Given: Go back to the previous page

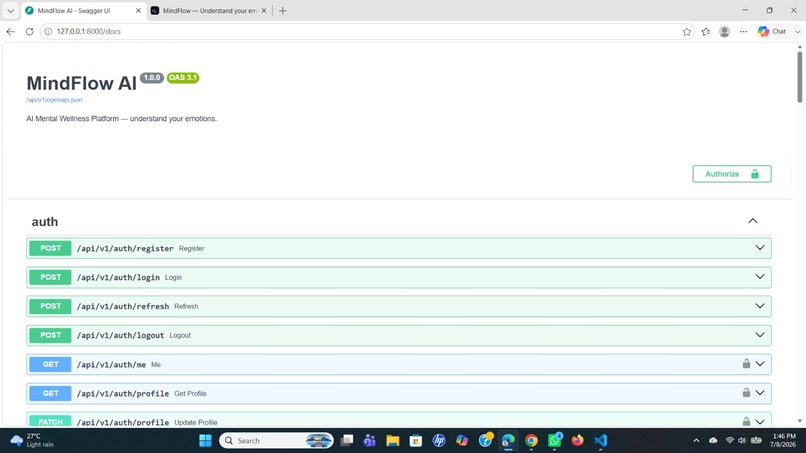Looking at the screenshot, I should click(x=10, y=31).
